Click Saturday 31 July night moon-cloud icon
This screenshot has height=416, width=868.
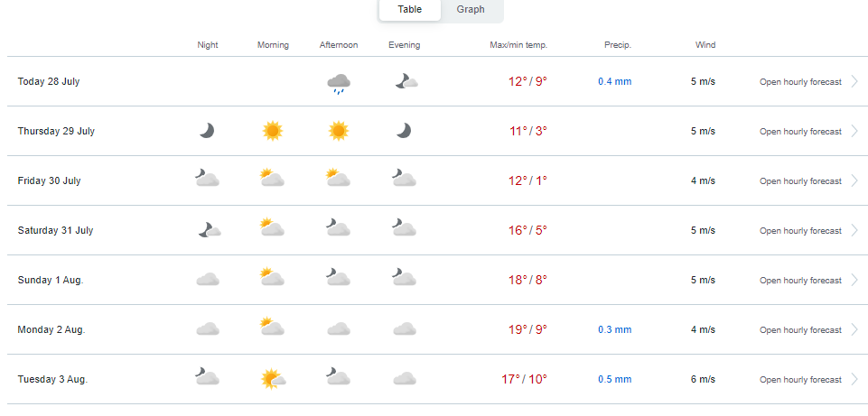[210, 229]
